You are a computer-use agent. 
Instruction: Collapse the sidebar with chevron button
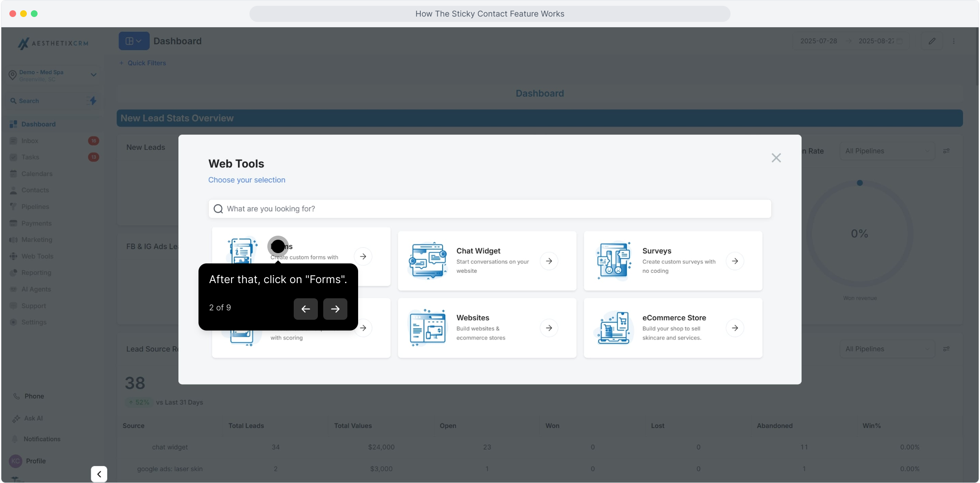coord(99,474)
